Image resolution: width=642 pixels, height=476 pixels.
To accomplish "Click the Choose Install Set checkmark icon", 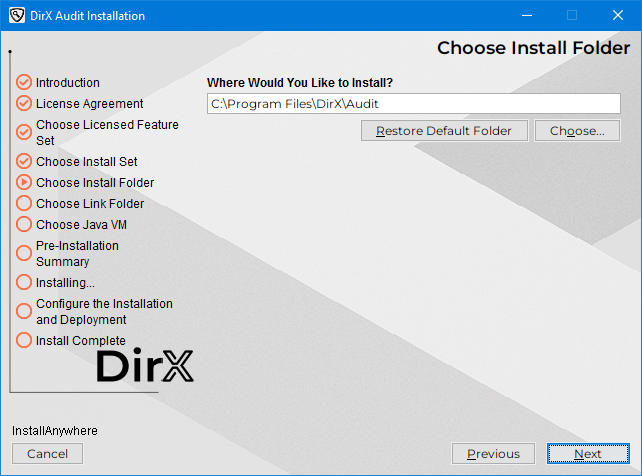I will 24,161.
